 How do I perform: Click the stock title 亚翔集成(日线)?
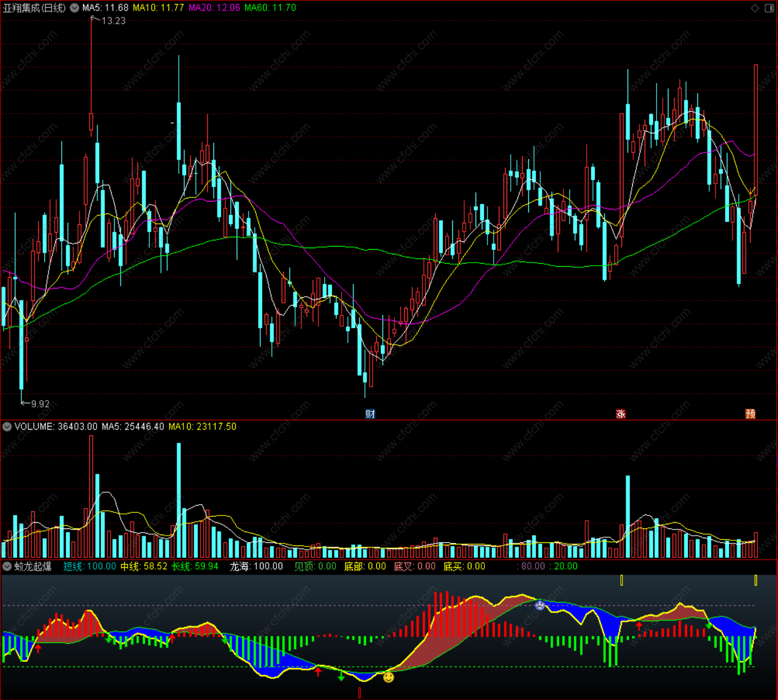35,8
